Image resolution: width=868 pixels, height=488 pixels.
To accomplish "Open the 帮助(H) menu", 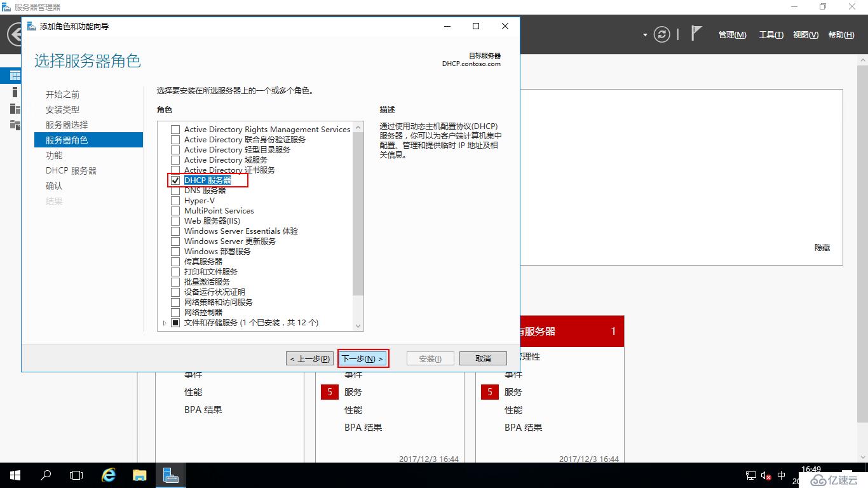I will (x=841, y=35).
